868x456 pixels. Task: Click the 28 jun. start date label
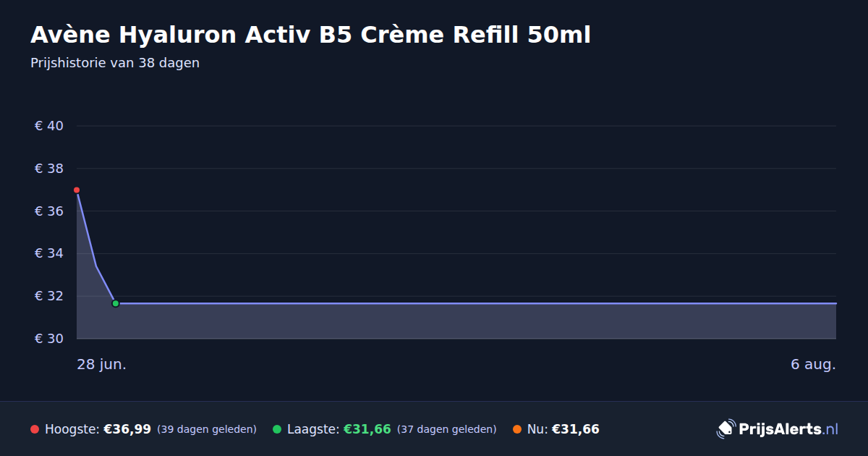tap(102, 364)
